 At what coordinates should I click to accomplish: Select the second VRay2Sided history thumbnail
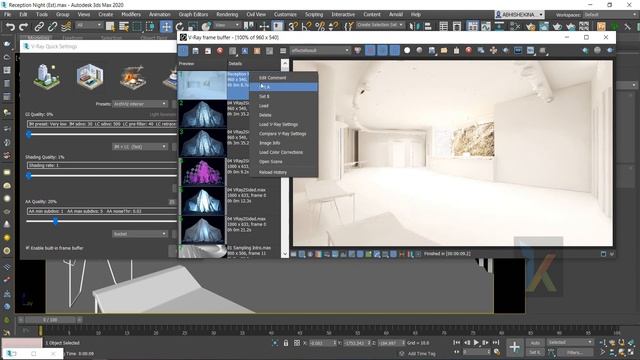(x=202, y=143)
